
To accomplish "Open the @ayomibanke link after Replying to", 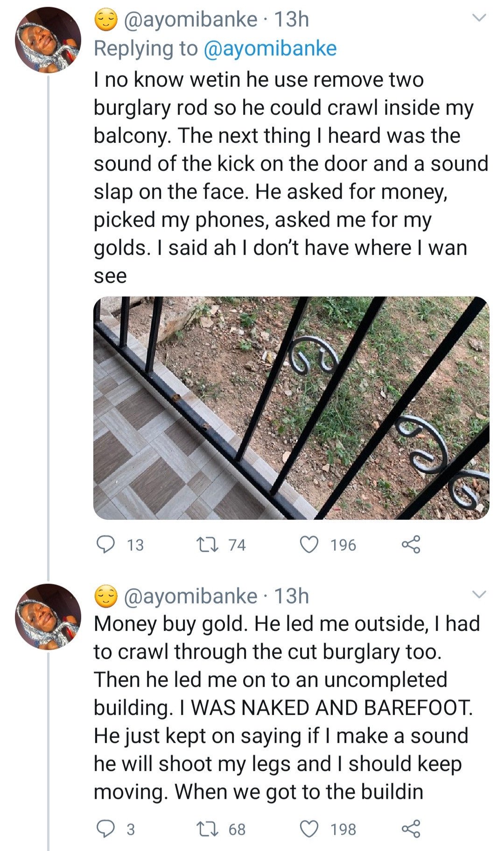I will coord(270,49).
